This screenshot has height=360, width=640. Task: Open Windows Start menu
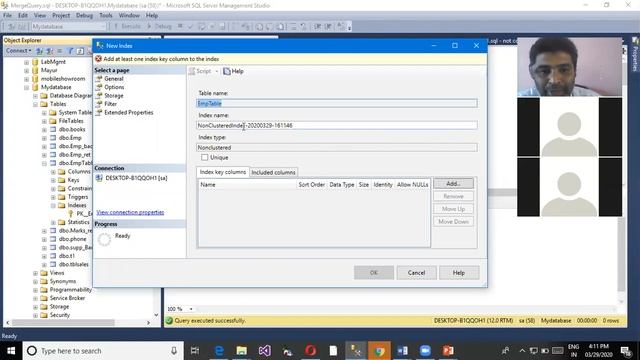pos(11,351)
